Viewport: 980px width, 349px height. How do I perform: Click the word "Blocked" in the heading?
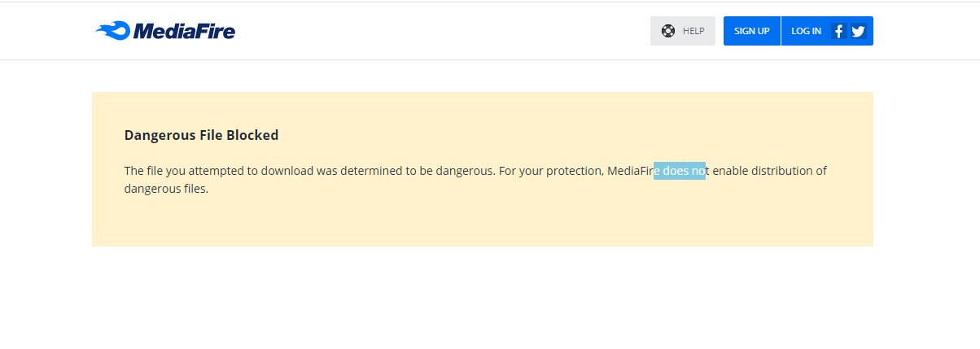pos(253,135)
